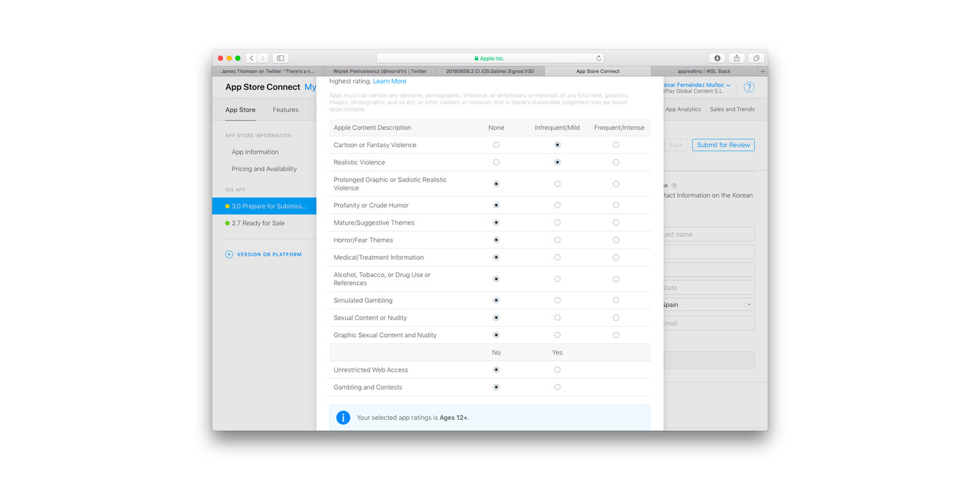Screen dimensions: 980x501
Task: Select Infrequent/Mild for Profanity or Crude Humor
Action: tap(557, 205)
